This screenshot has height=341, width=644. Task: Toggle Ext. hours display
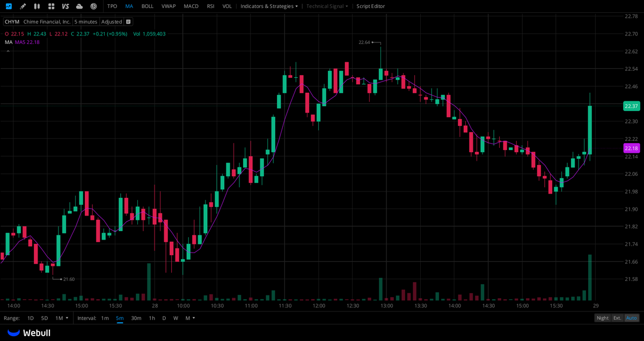click(x=618, y=318)
